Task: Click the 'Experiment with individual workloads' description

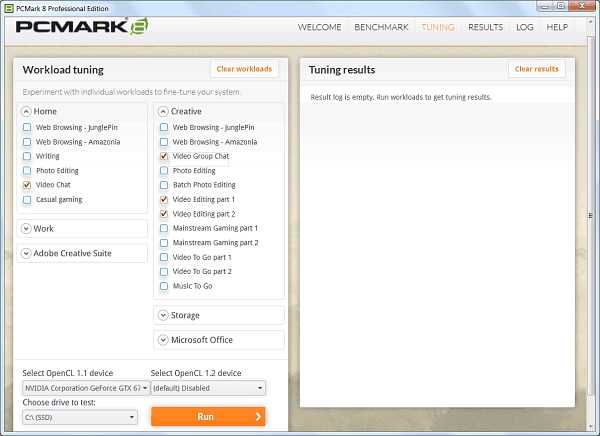Action: pyautogui.click(x=132, y=92)
